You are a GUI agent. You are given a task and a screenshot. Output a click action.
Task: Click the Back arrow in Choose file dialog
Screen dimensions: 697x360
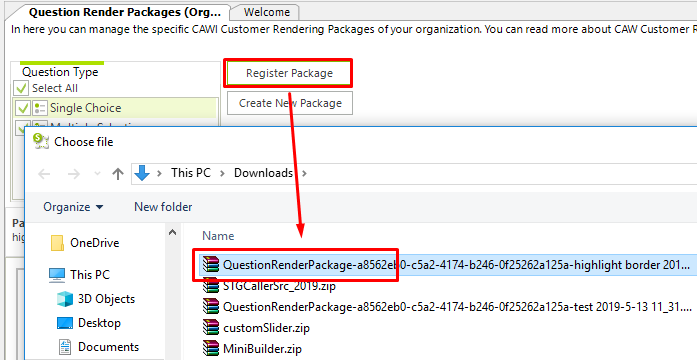[x=44, y=173]
